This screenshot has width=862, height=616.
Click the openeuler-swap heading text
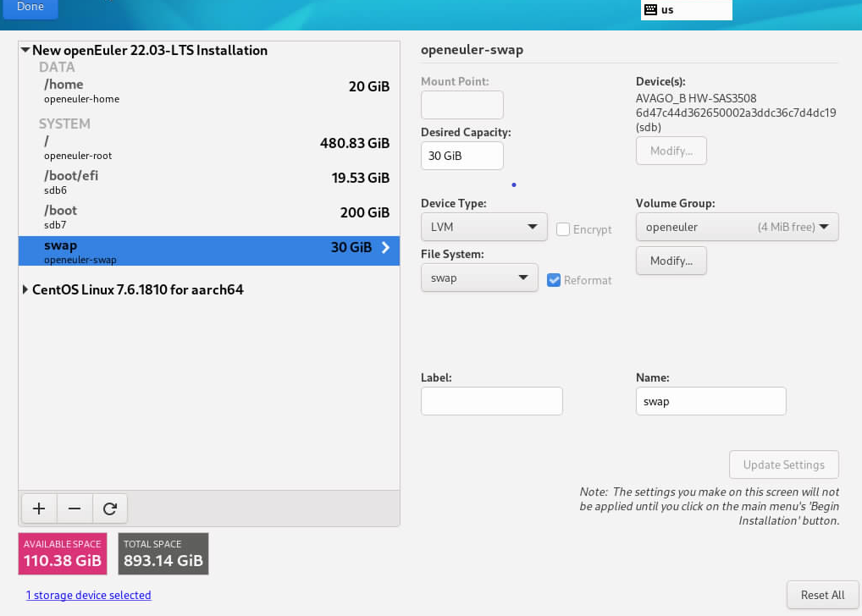(472, 50)
